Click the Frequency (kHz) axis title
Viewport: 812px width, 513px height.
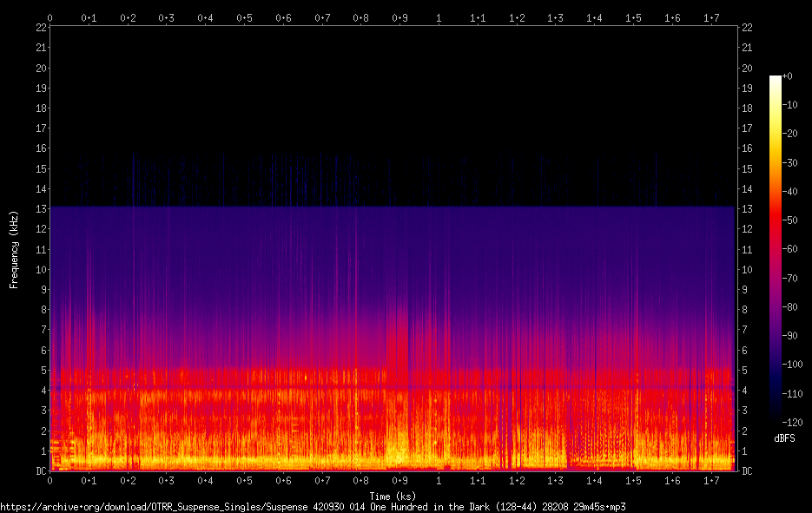(14, 249)
